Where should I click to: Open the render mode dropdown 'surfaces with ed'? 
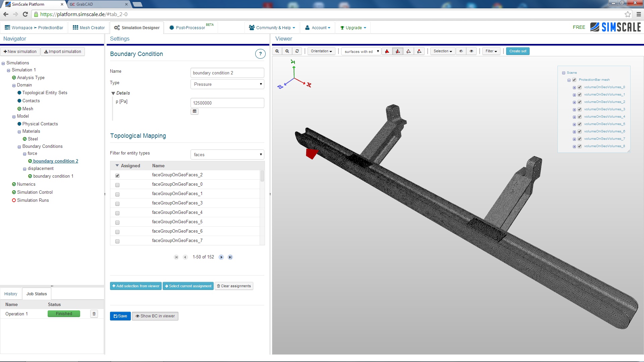pyautogui.click(x=361, y=51)
